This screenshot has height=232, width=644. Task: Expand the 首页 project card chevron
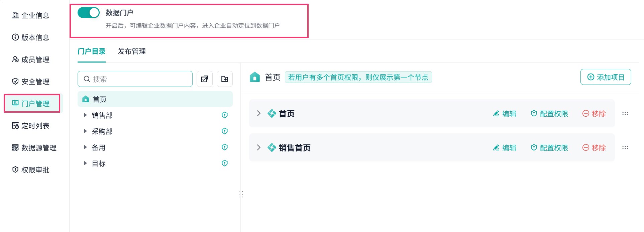258,113
